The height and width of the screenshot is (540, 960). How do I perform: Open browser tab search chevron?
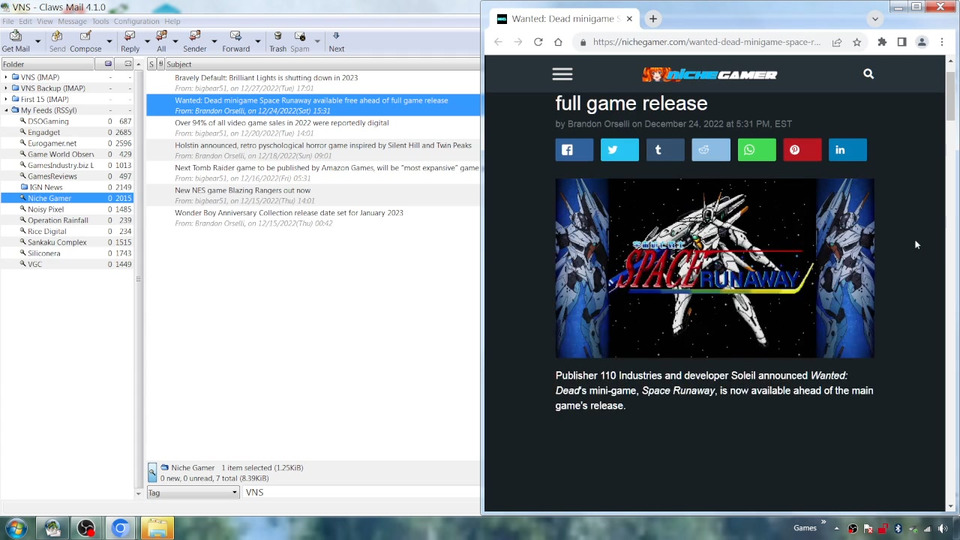875,19
